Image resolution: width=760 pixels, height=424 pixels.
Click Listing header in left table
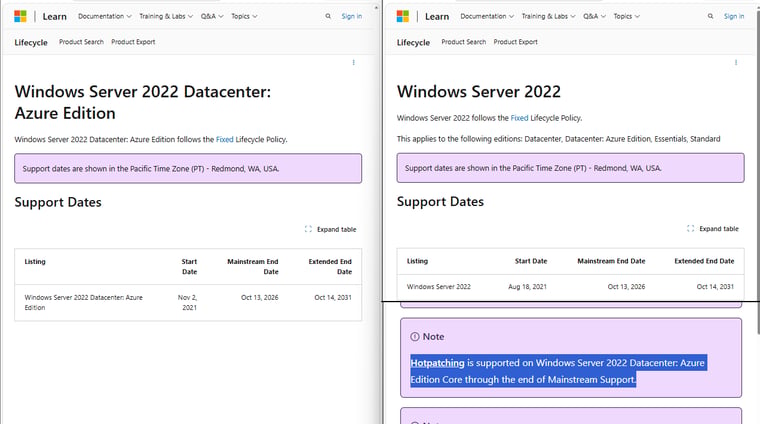35,262
